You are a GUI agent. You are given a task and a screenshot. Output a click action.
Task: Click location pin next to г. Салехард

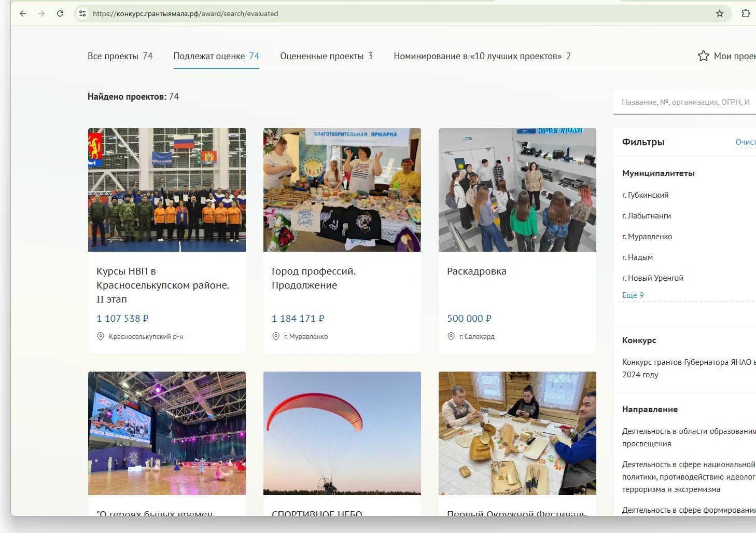(451, 336)
